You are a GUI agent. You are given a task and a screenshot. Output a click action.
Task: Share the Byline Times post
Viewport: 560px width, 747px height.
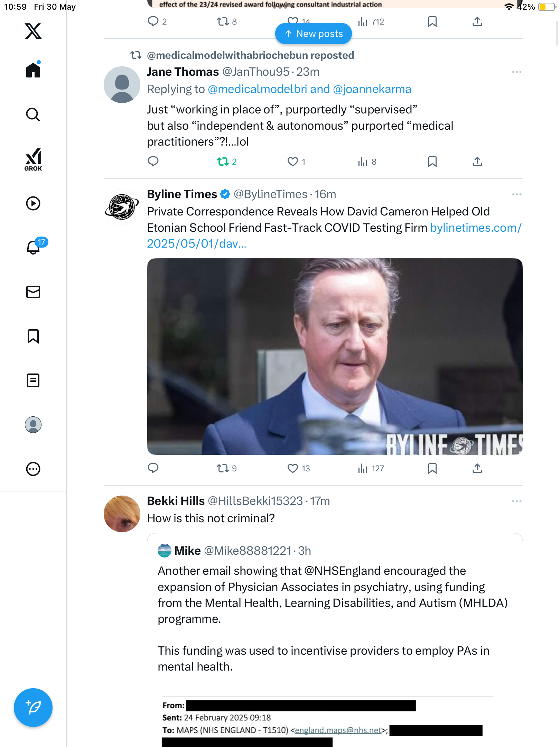click(x=477, y=469)
